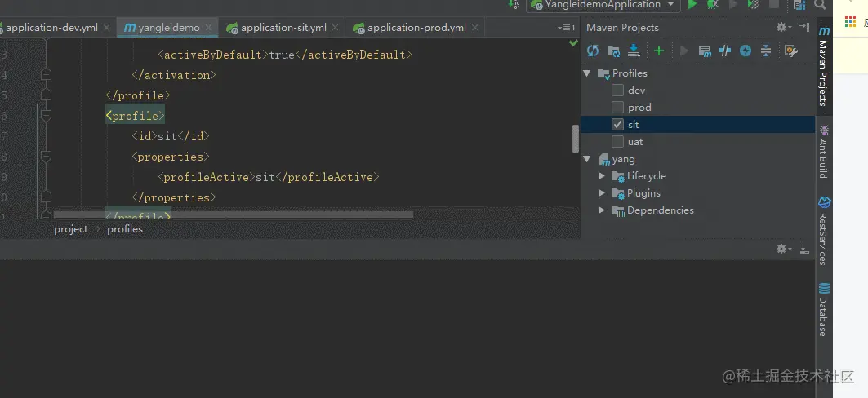Screen dimensions: 868x398
Task: Click the editor vertical scrollbar thumb
Action: point(575,138)
